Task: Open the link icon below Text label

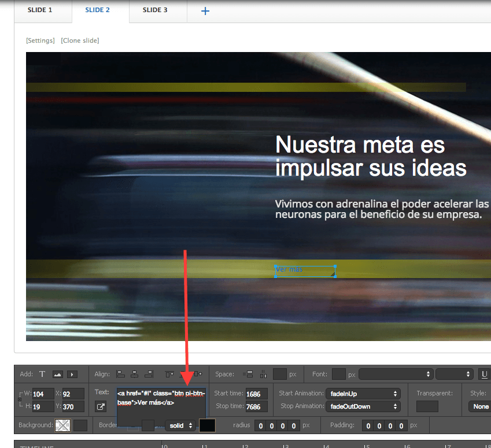Action: click(x=101, y=406)
